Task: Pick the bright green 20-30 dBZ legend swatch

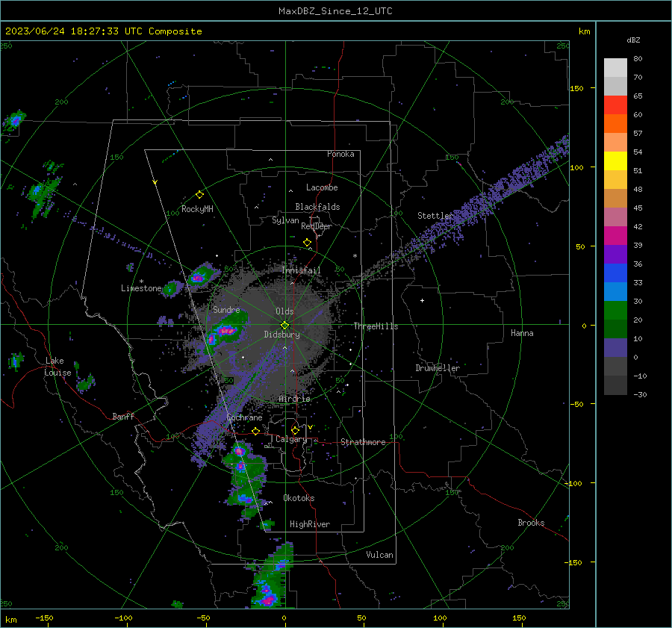Action: (615, 311)
